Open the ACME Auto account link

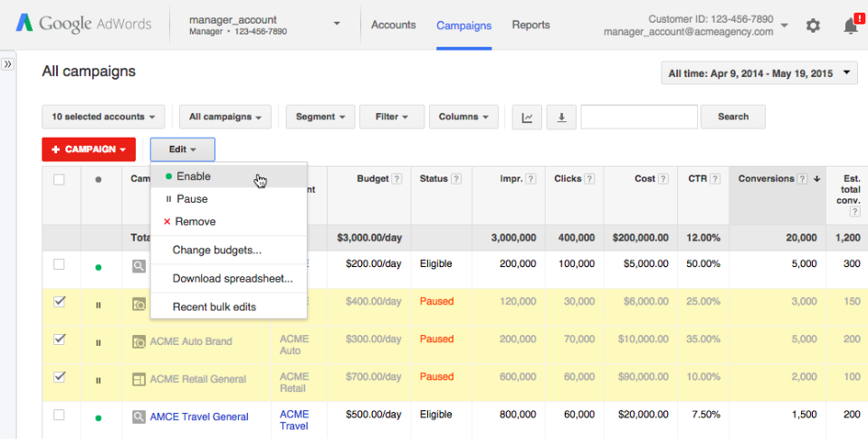pyautogui.click(x=294, y=345)
